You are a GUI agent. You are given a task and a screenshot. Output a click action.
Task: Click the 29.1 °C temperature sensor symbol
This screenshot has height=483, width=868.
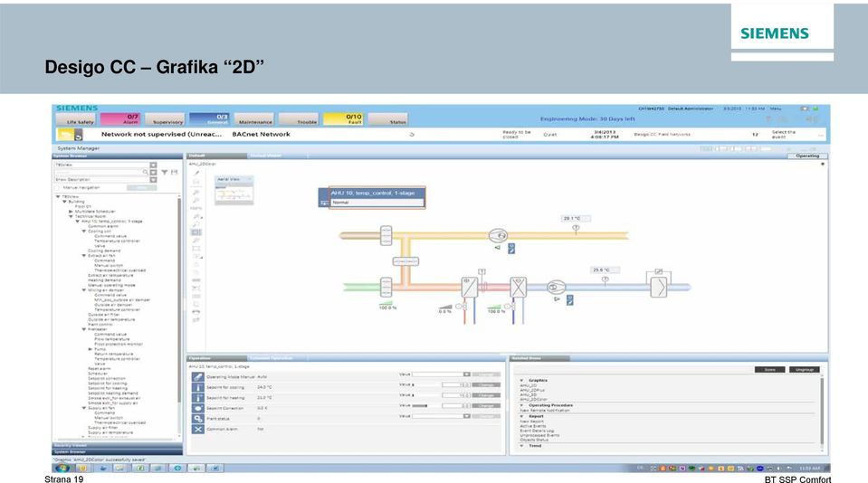click(x=576, y=228)
